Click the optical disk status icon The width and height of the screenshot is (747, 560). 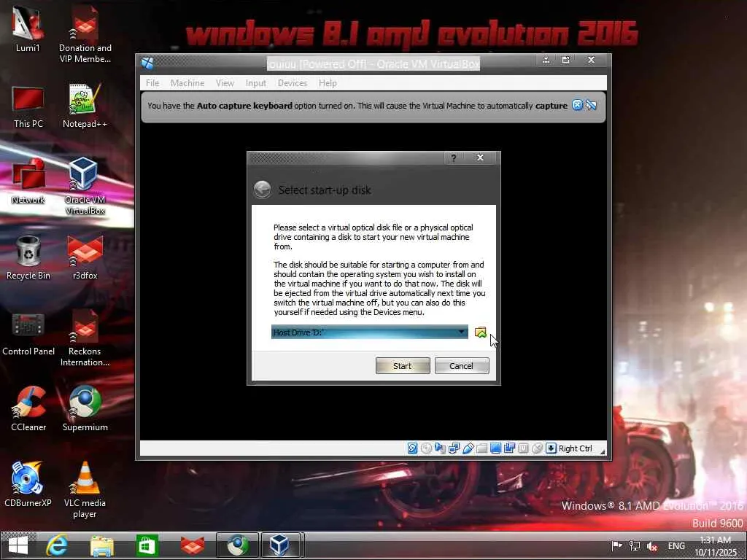point(426,448)
